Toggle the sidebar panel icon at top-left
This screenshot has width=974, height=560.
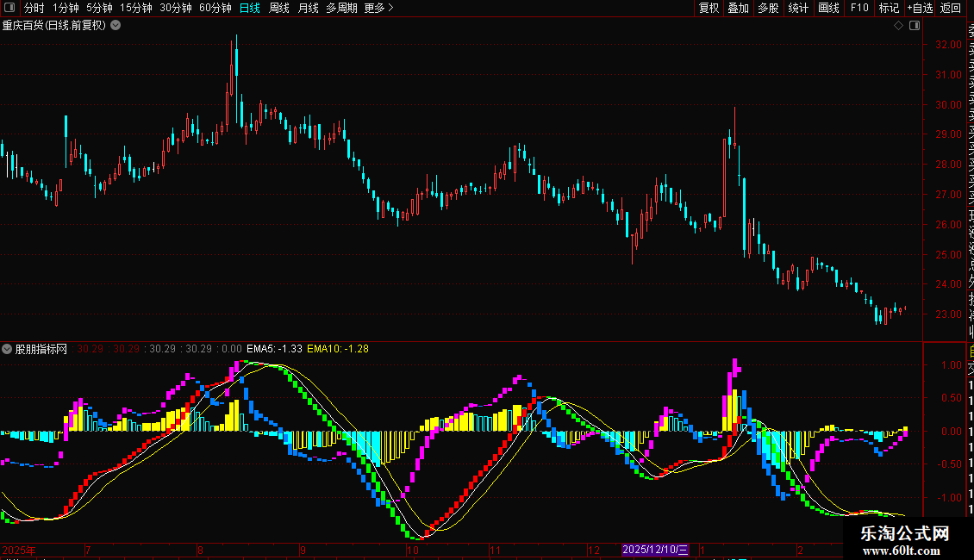tap(9, 8)
